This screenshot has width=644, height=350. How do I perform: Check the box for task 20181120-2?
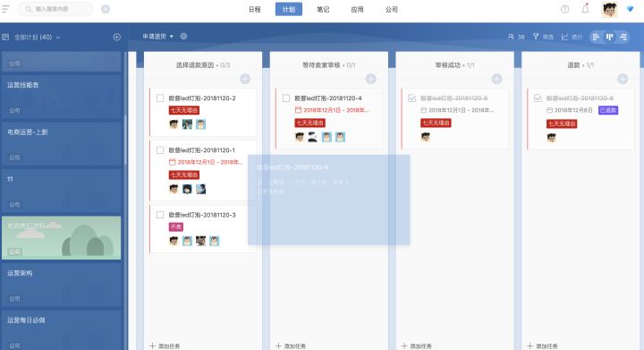160,98
